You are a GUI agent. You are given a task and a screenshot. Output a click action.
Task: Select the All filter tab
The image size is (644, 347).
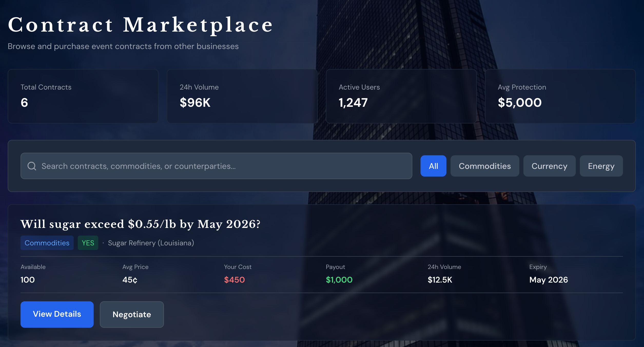point(433,166)
